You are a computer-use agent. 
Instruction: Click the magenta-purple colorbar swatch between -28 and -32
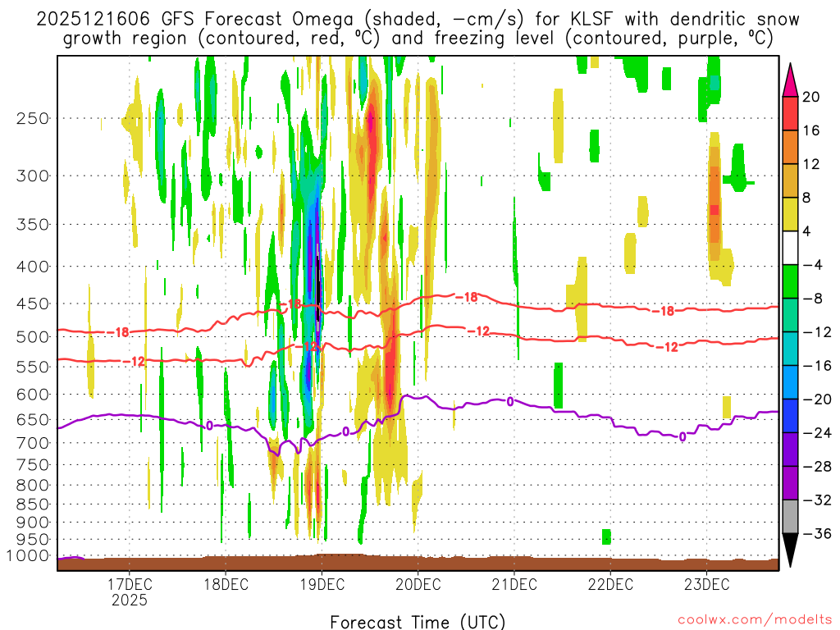[x=790, y=483]
